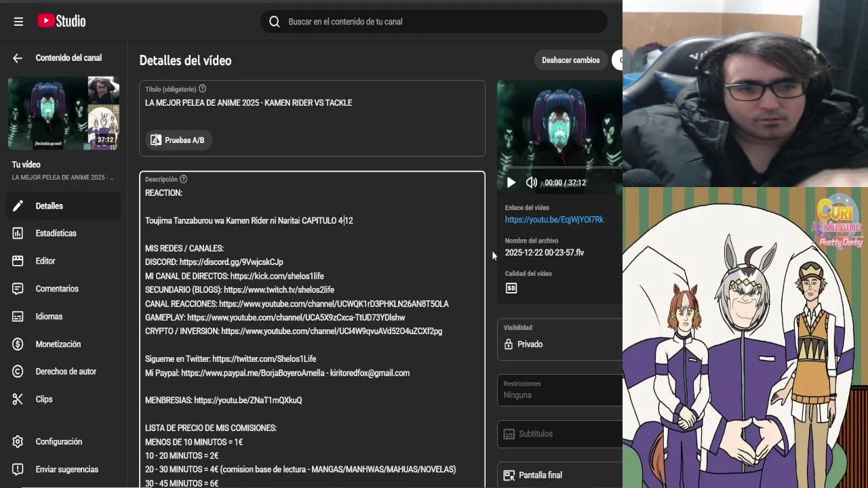Image resolution: width=868 pixels, height=488 pixels.
Task: Open the Detalles section in sidebar
Action: 64,206
